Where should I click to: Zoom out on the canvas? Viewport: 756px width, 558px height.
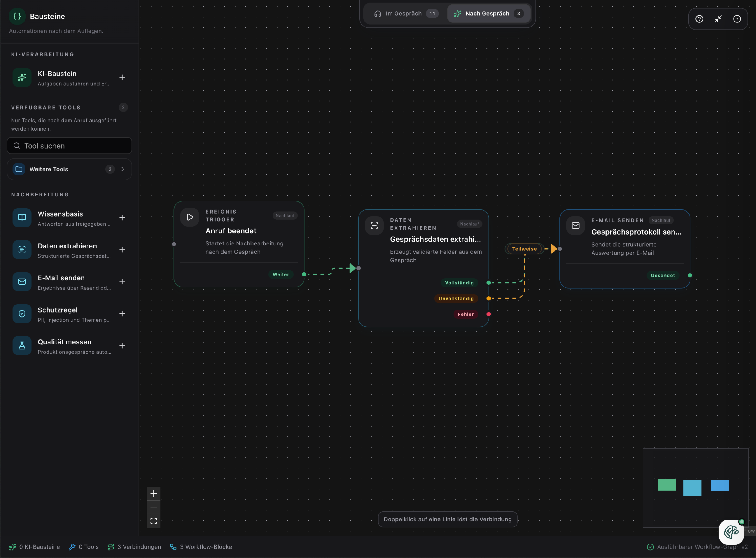point(154,507)
